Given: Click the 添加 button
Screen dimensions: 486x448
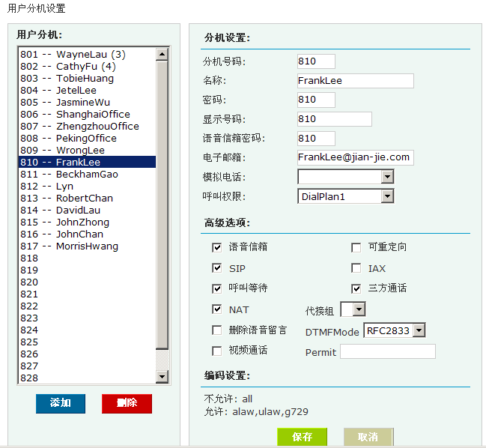Looking at the screenshot, I should [61, 403].
